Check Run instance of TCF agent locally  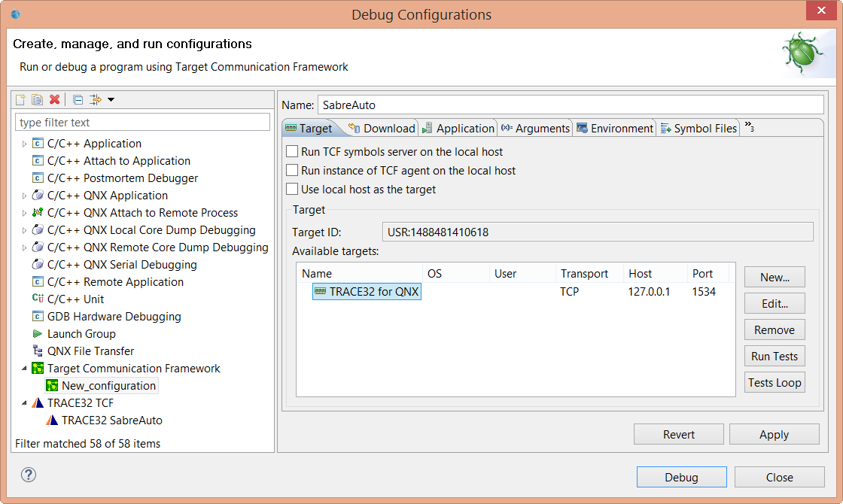pyautogui.click(x=292, y=169)
